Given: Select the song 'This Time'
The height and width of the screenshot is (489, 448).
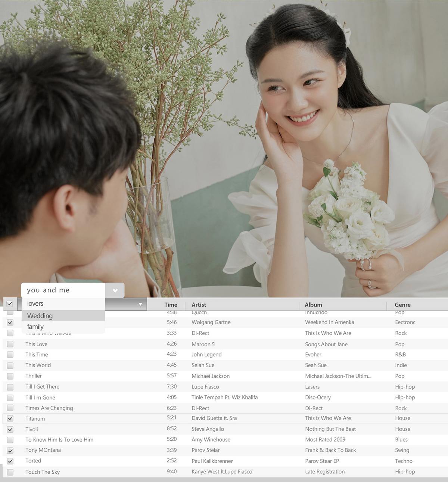Looking at the screenshot, I should tap(37, 355).
